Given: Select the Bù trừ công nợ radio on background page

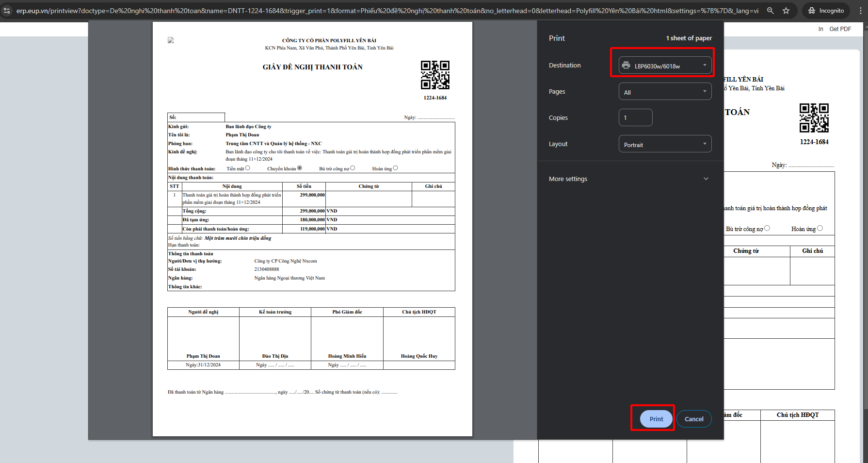Looking at the screenshot, I should pos(767,228).
